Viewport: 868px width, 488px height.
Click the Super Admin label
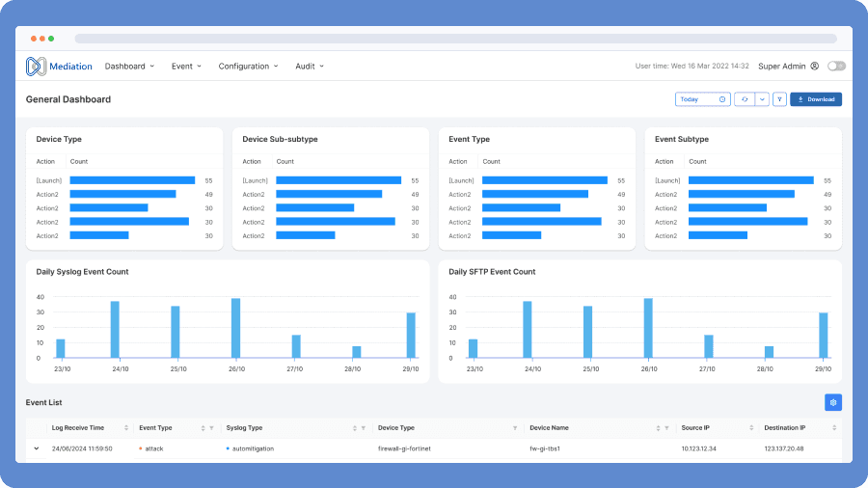[x=781, y=67]
